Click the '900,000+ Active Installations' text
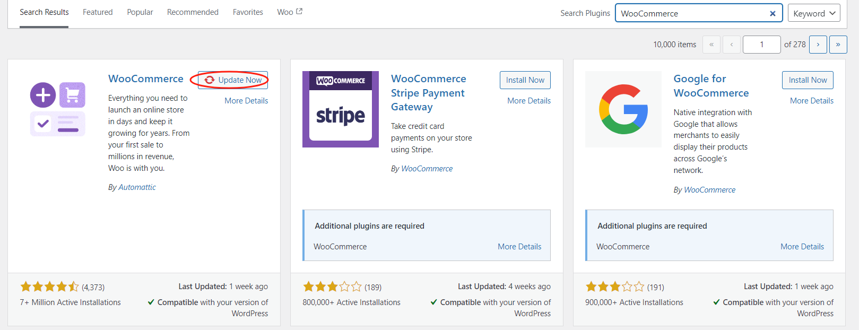 (x=635, y=302)
